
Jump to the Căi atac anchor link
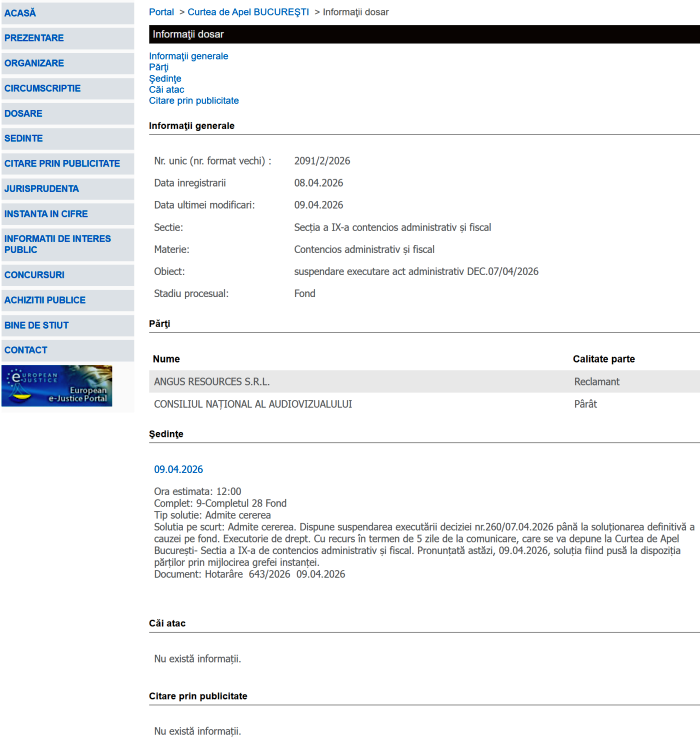pos(166,89)
